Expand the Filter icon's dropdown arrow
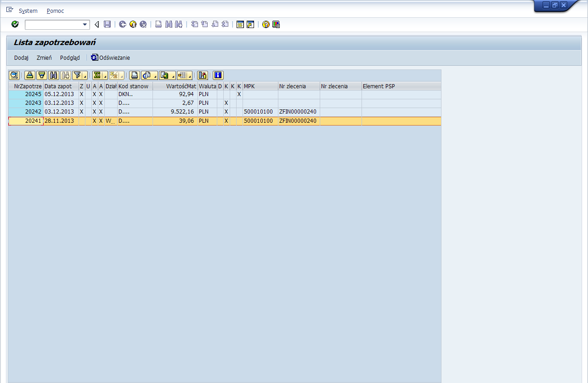588x383 pixels. (85, 76)
